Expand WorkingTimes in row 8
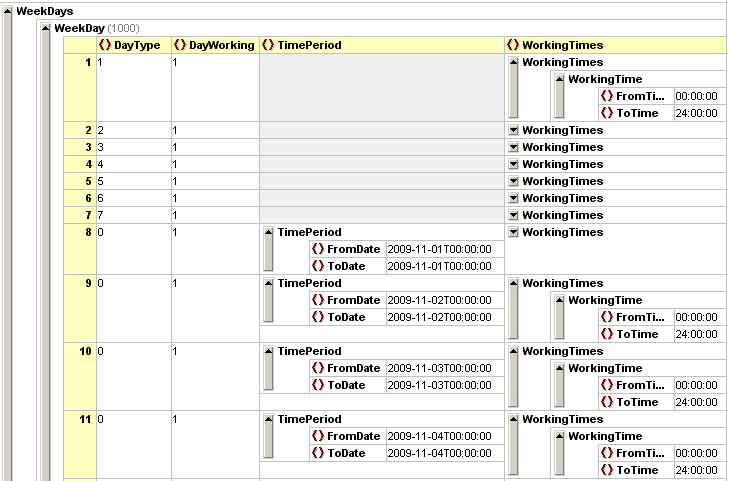 (x=513, y=232)
